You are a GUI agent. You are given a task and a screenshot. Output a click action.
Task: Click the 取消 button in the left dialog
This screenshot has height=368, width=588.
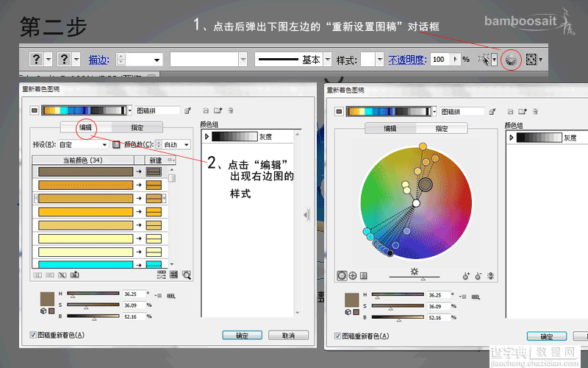tap(288, 336)
